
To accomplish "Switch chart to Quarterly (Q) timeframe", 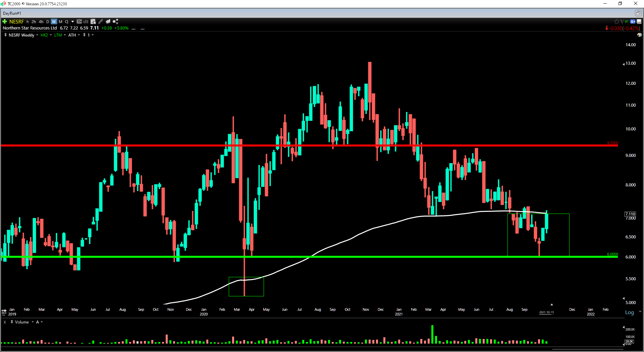I will point(67,21).
